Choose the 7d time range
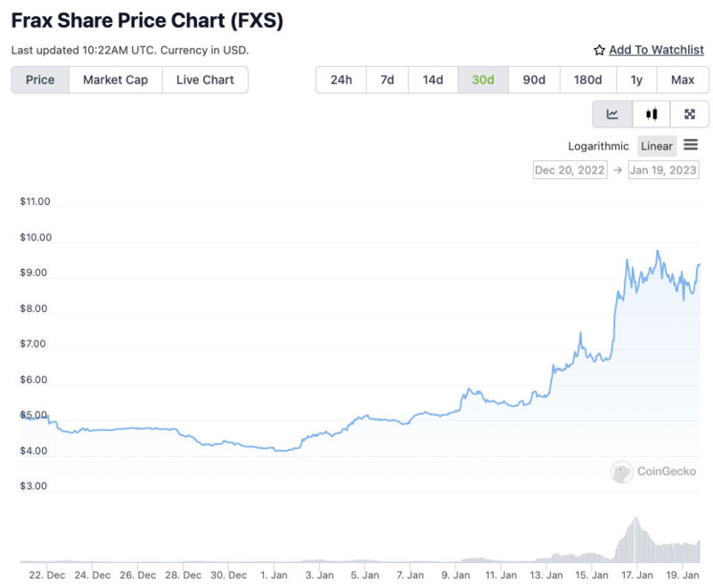Image resolution: width=713 pixels, height=588 pixels. [387, 79]
